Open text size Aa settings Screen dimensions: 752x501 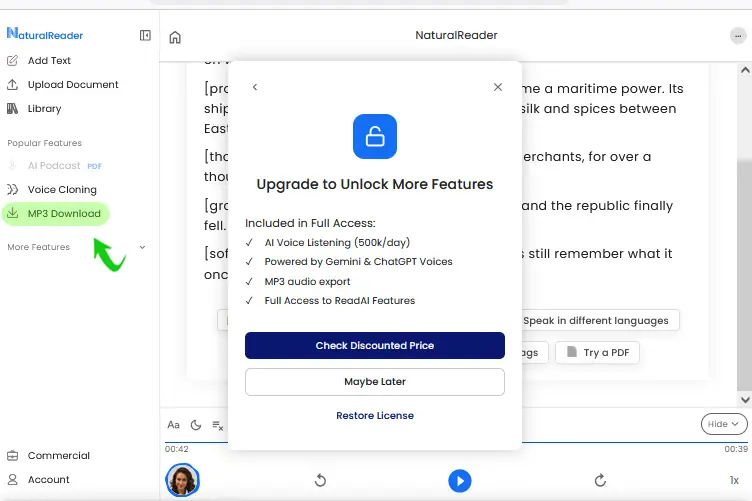(173, 425)
